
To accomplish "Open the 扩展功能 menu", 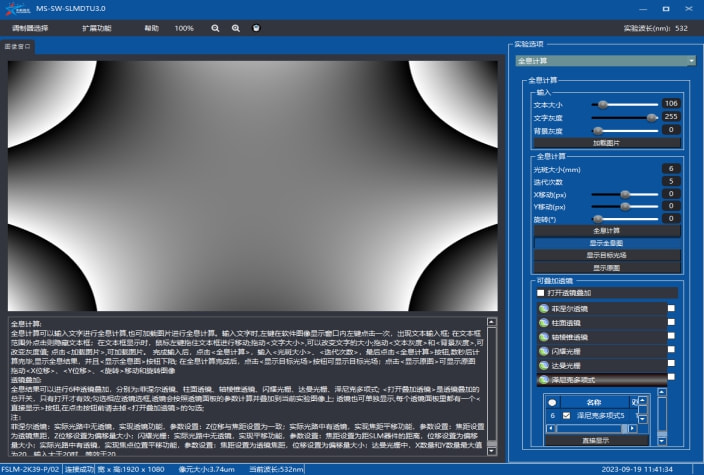I will (x=95, y=28).
